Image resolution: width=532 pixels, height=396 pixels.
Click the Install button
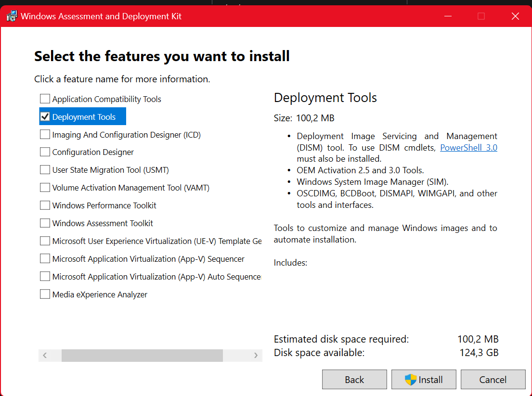(x=424, y=379)
